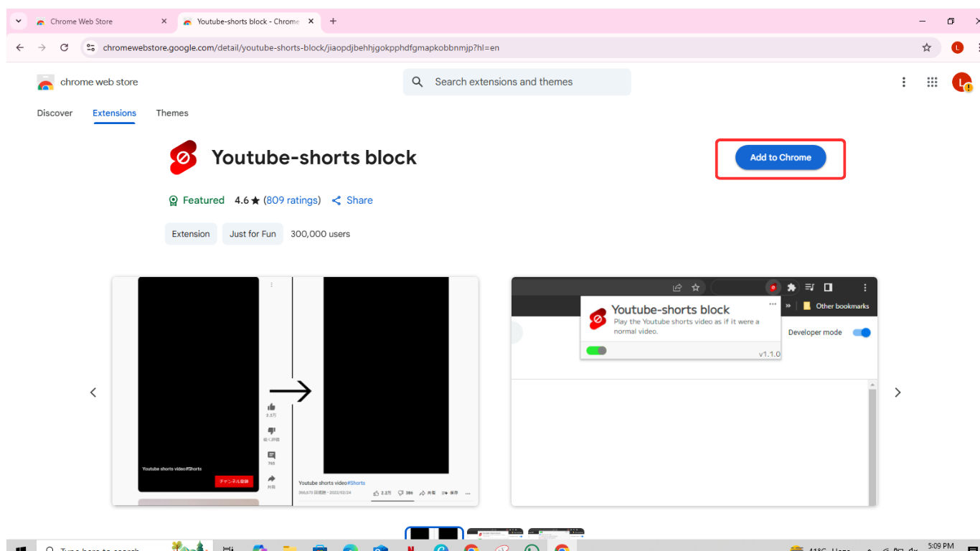The image size is (980, 551).
Task: Show previous screenshot with left arrow
Action: pos(93,392)
